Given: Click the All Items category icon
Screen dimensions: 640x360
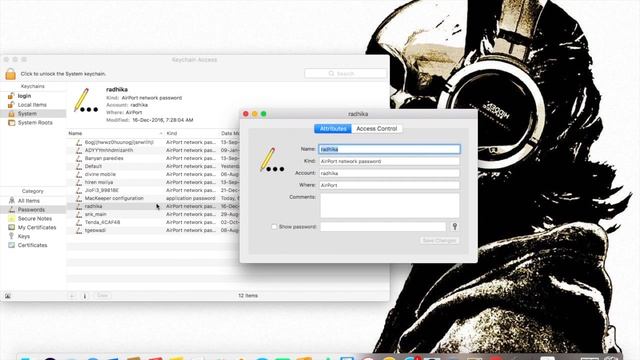Looking at the screenshot, I should [x=12, y=200].
